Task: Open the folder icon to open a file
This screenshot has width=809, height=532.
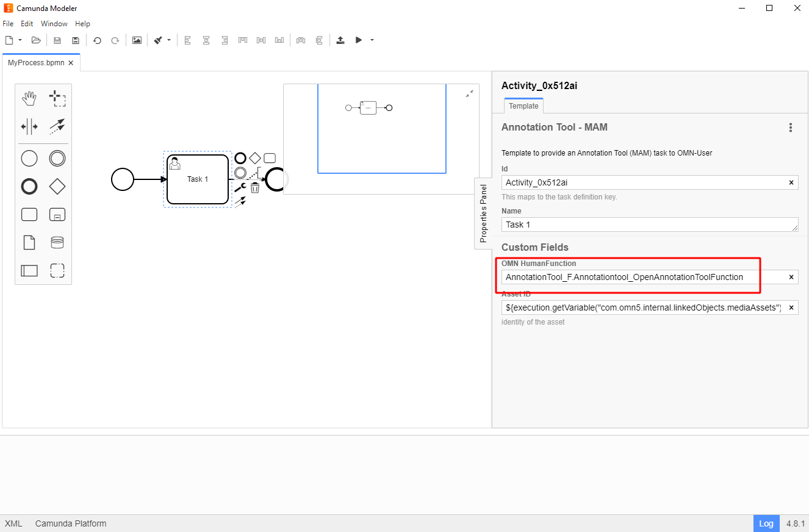Action: (36, 40)
